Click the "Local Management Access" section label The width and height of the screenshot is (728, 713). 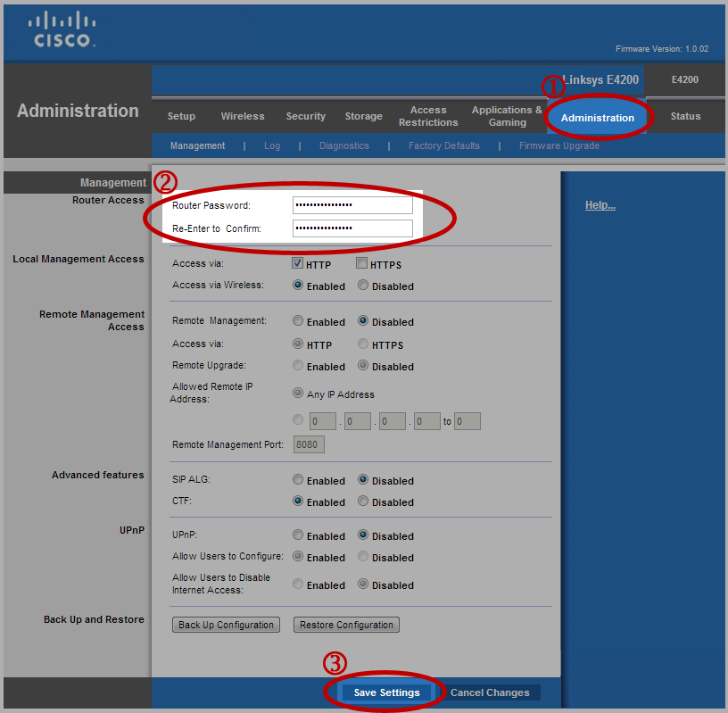click(x=78, y=259)
